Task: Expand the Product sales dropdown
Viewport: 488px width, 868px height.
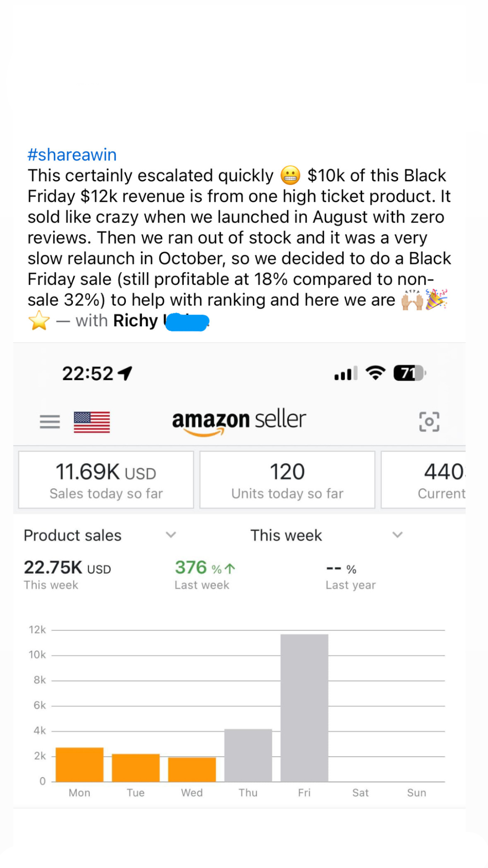Action: (x=171, y=535)
